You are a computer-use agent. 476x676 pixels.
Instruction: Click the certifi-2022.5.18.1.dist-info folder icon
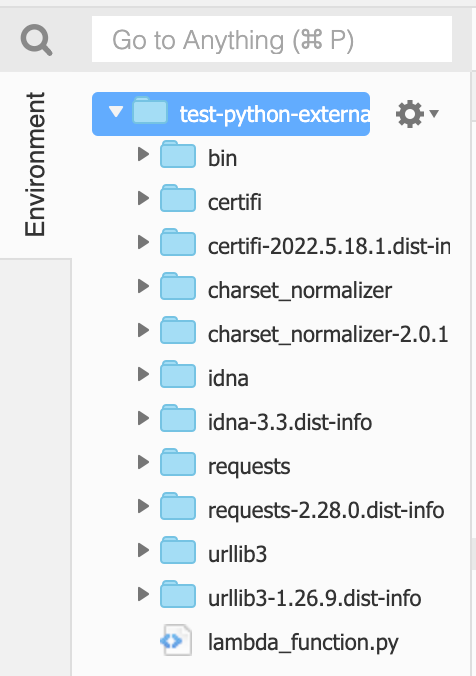coord(178,242)
